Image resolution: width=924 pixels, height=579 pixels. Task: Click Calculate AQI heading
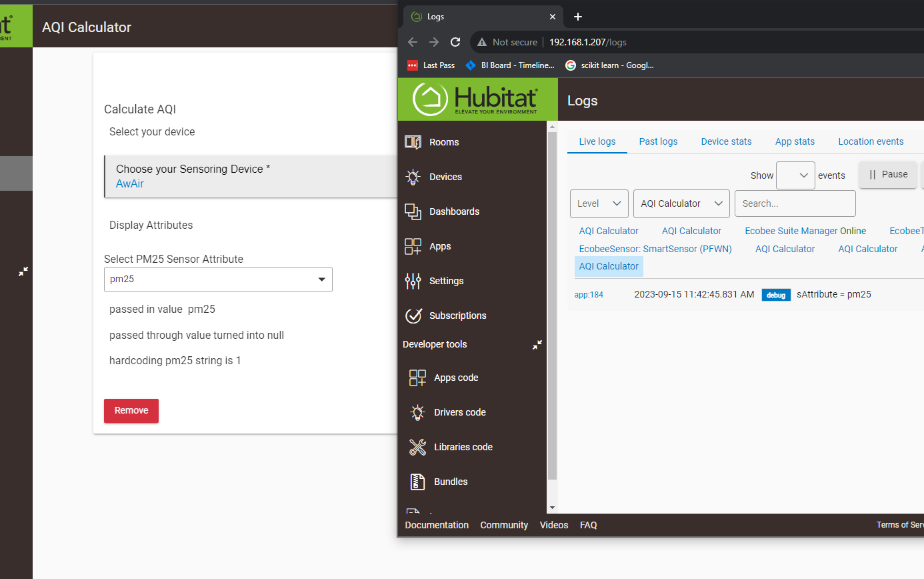tap(140, 109)
